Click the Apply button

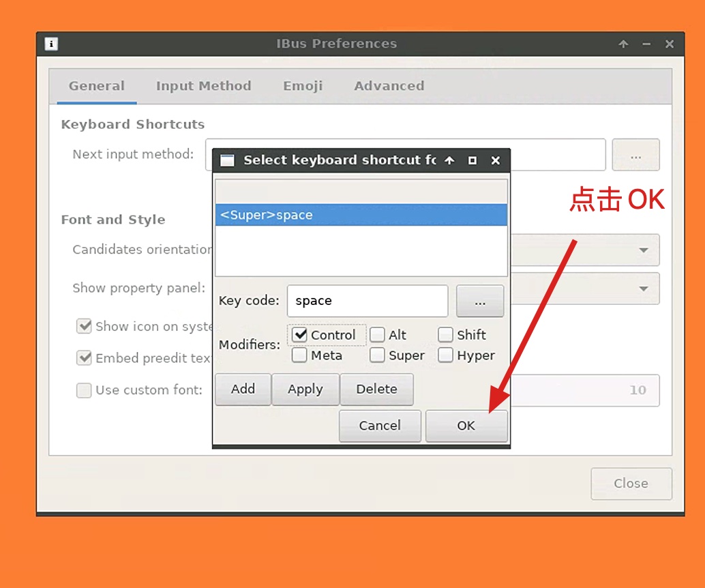[305, 389]
